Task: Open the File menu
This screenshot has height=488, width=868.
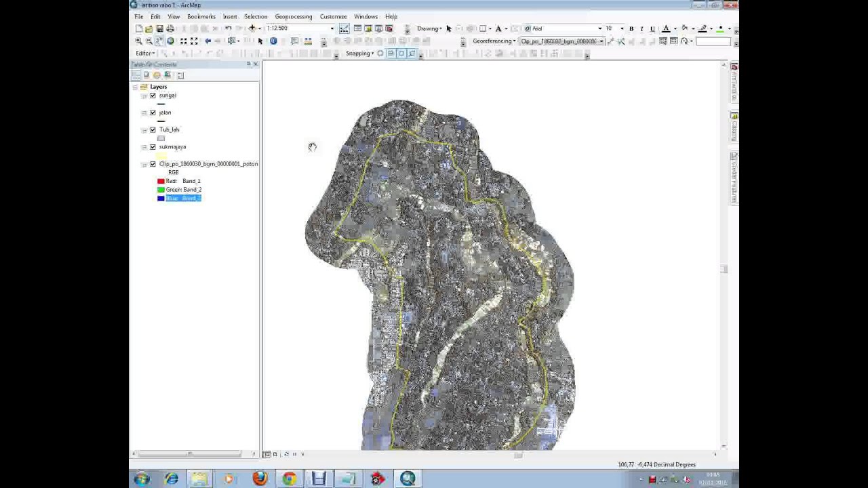Action: point(138,16)
